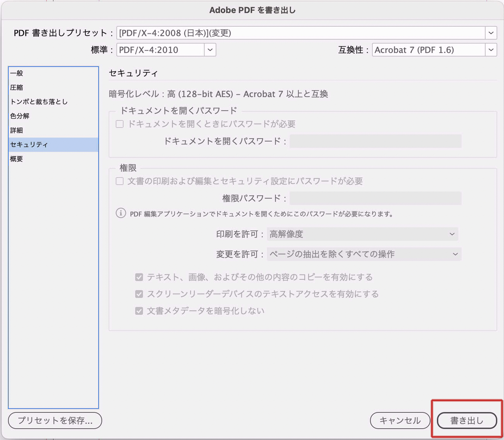Click the document open password field
This screenshot has height=440, width=504.
click(375, 141)
